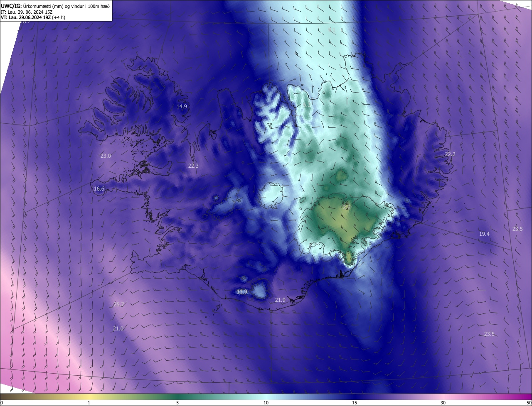Screen dimensions: 532x406
Task: Click the colorbar tick label 0
Action: (2, 403)
